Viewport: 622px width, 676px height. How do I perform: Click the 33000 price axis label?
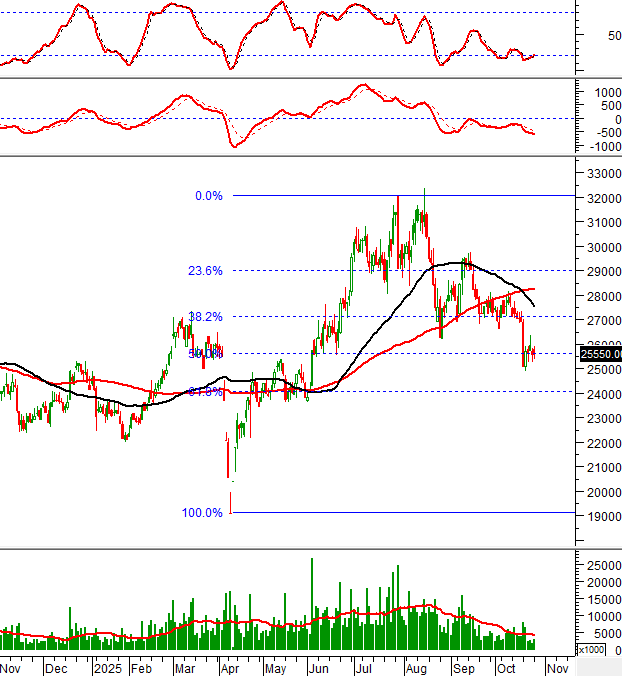pyautogui.click(x=601, y=173)
